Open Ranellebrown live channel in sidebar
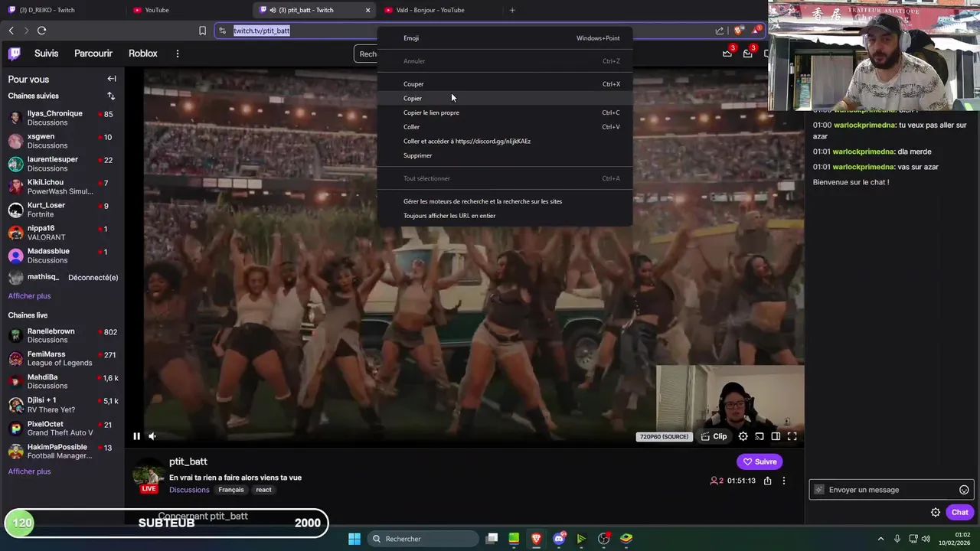 click(62, 335)
